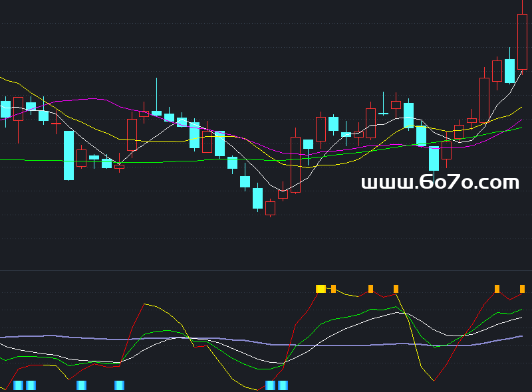Click the cyan candlestick just left of the tallest red candle

(509, 71)
